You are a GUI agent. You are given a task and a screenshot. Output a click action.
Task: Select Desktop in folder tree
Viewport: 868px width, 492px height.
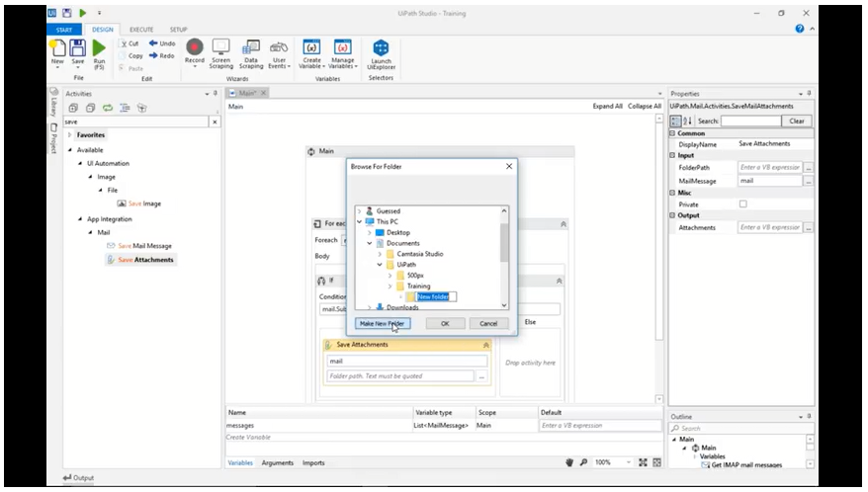tap(398, 232)
